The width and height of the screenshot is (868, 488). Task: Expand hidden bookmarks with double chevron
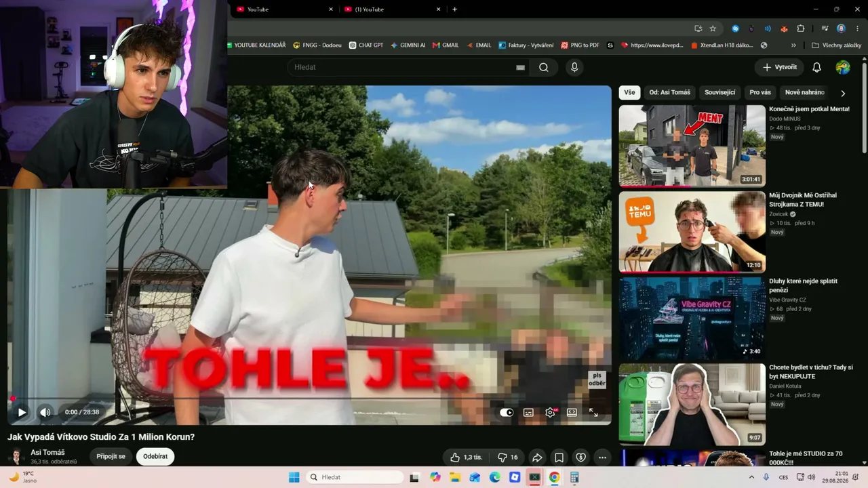[793, 45]
